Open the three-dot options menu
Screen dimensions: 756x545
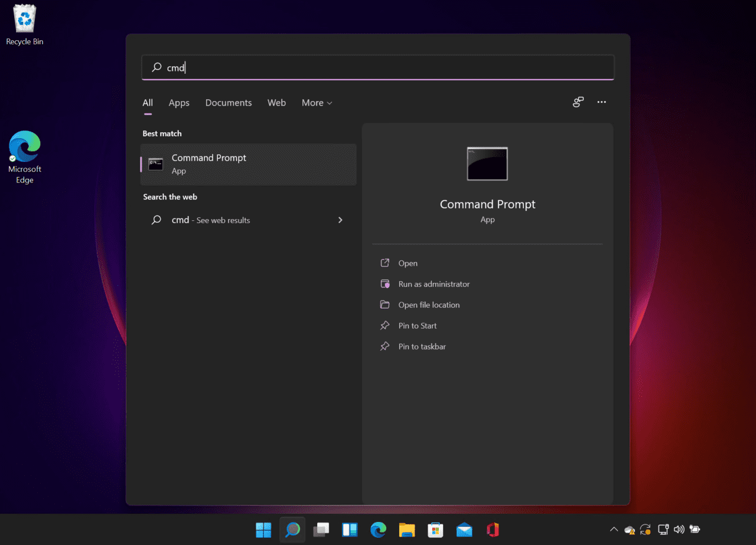(x=601, y=102)
